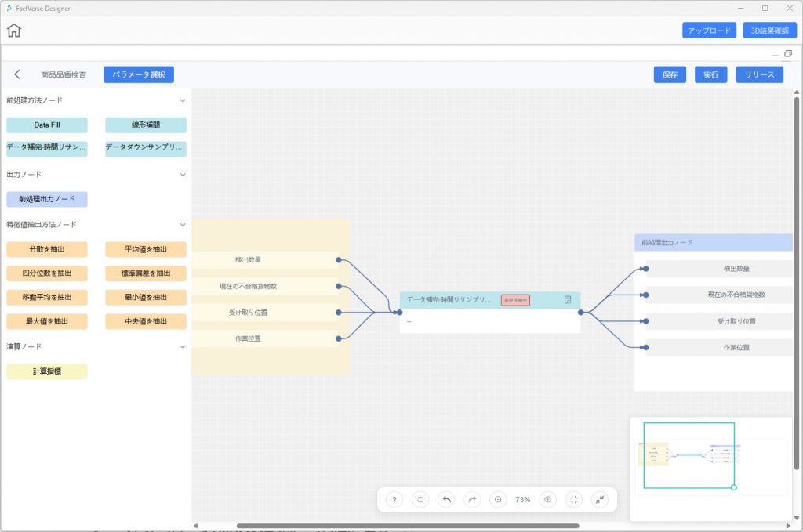Switch to the 商品品質検査 tab
This screenshot has width=803, height=532.
(64, 74)
